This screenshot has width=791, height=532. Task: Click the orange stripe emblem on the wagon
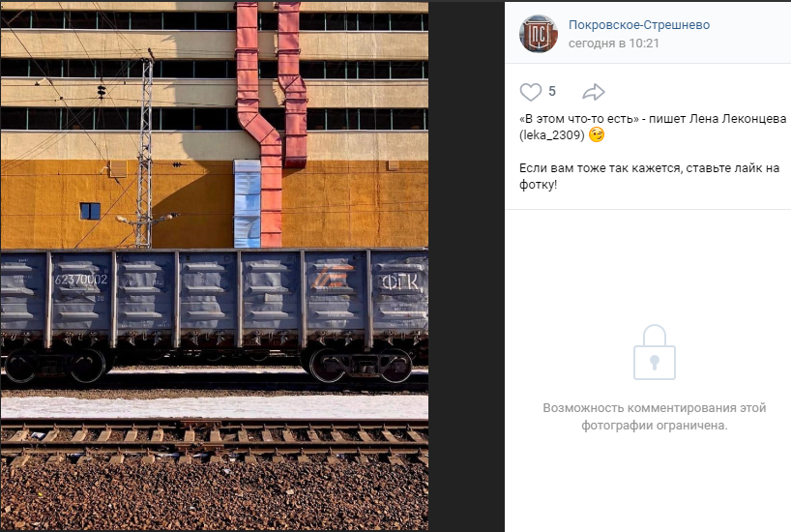pos(331,277)
